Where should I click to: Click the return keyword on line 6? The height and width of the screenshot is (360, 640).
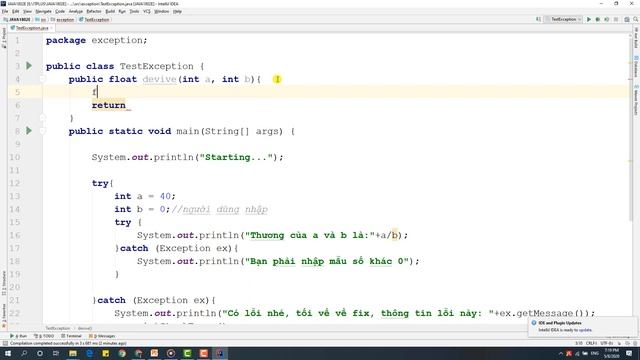click(109, 105)
